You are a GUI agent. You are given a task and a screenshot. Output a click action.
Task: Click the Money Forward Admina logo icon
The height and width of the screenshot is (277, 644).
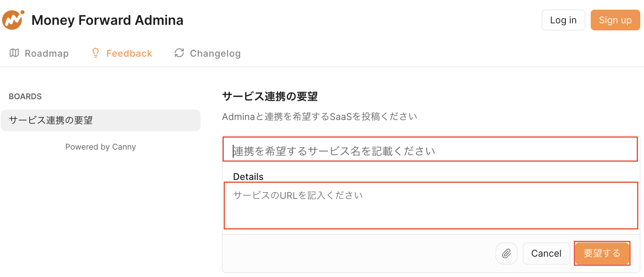coord(13,20)
